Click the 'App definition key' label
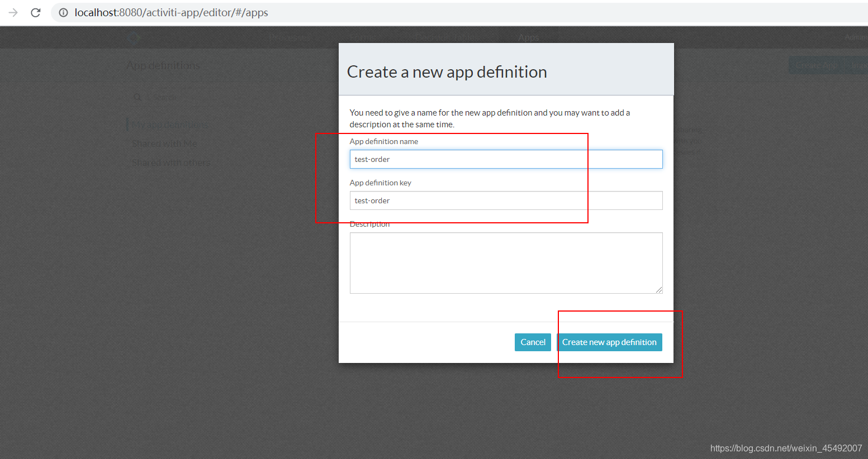This screenshot has width=868, height=459. 381,183
